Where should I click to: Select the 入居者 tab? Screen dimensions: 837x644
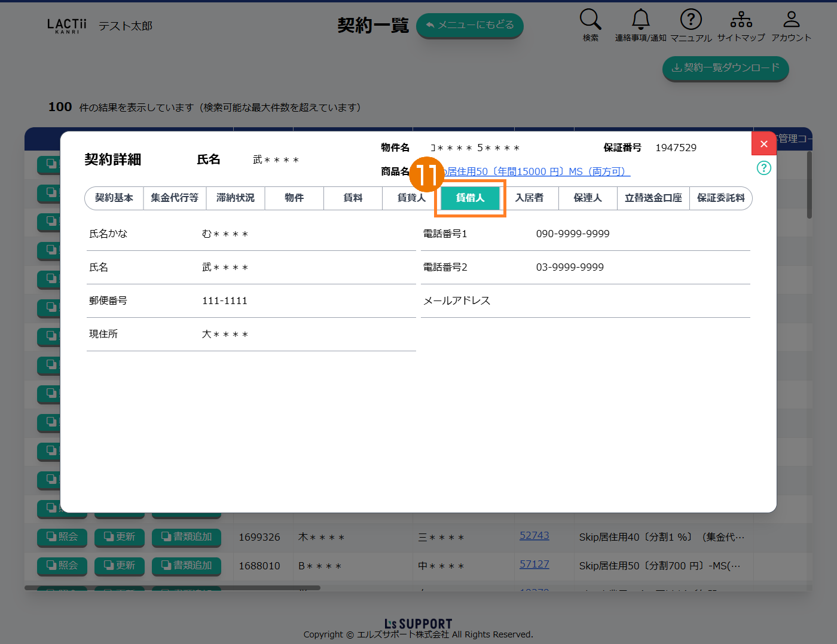[x=529, y=198]
